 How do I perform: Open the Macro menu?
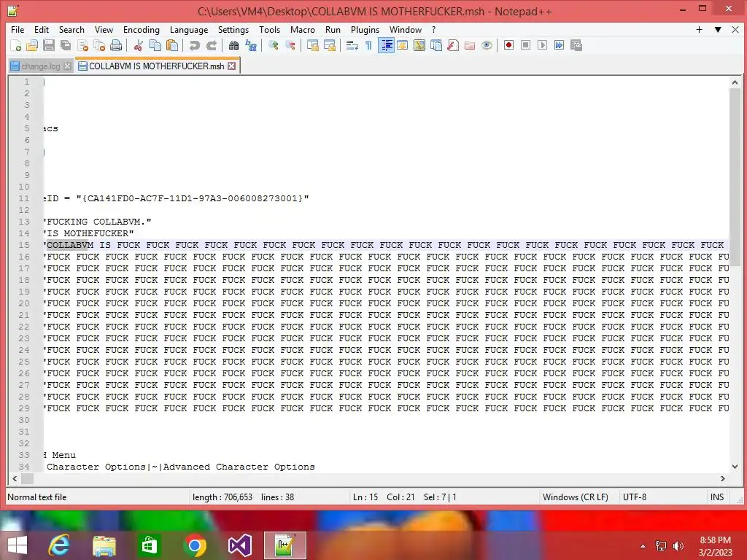[x=303, y=29]
